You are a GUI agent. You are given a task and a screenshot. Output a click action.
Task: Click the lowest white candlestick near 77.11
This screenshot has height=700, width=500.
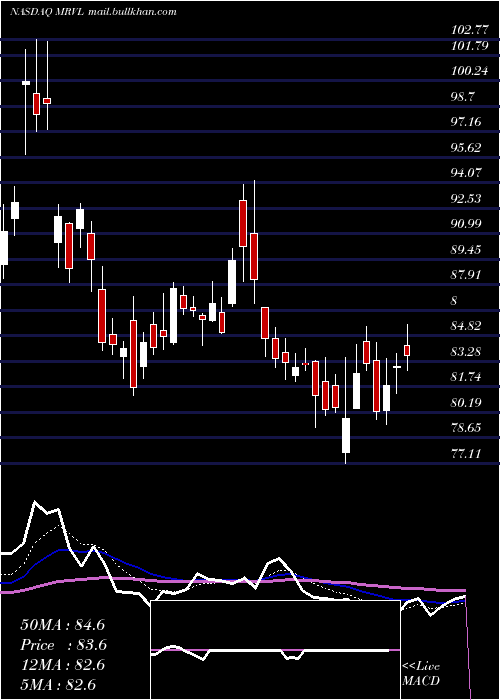coord(346,435)
